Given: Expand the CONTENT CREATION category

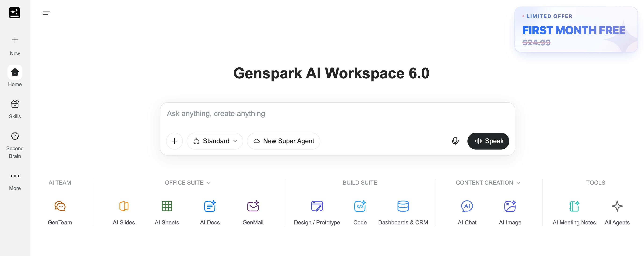Looking at the screenshot, I should click(x=488, y=183).
